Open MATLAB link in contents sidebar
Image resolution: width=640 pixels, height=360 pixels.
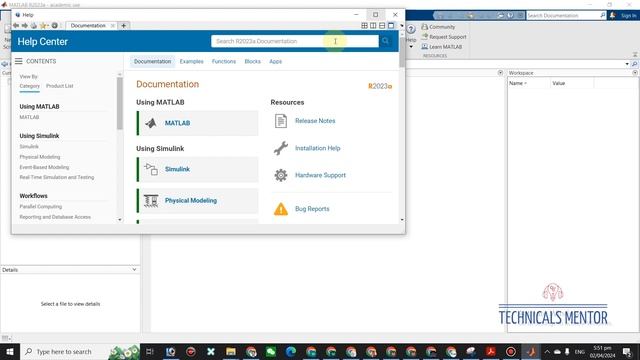pyautogui.click(x=29, y=117)
